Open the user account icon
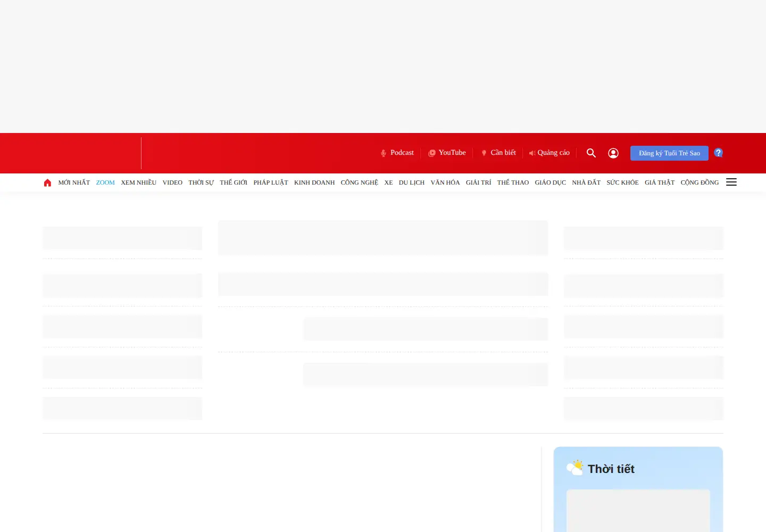 pyautogui.click(x=613, y=153)
